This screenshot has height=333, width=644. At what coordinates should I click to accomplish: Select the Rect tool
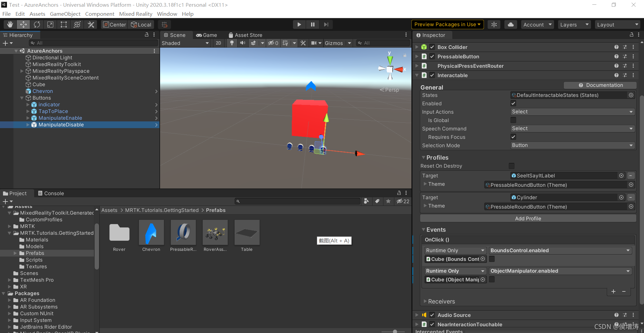coord(64,24)
